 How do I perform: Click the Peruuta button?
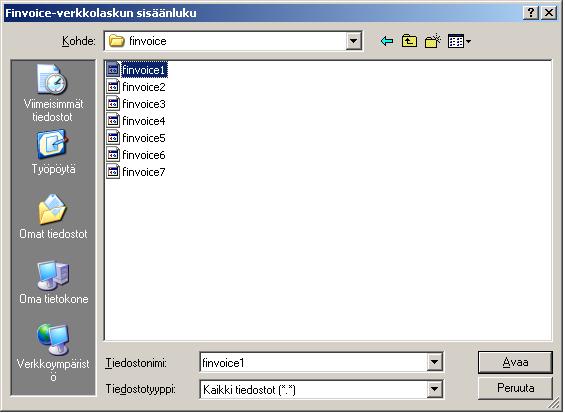515,388
